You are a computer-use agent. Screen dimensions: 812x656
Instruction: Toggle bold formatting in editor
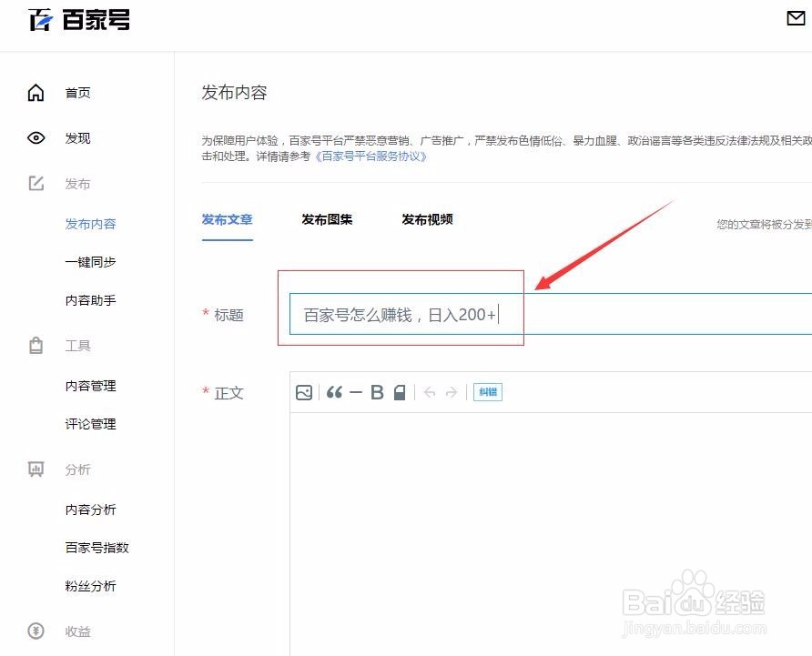tap(378, 392)
